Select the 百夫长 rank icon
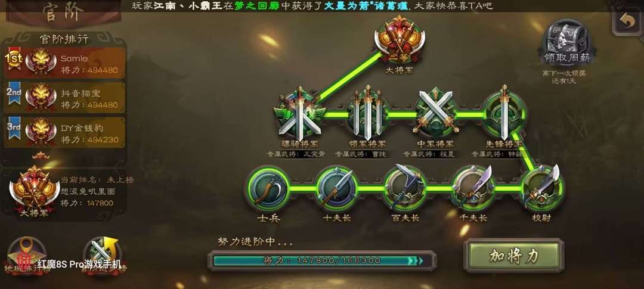This screenshot has width=644, height=289. pos(405,189)
